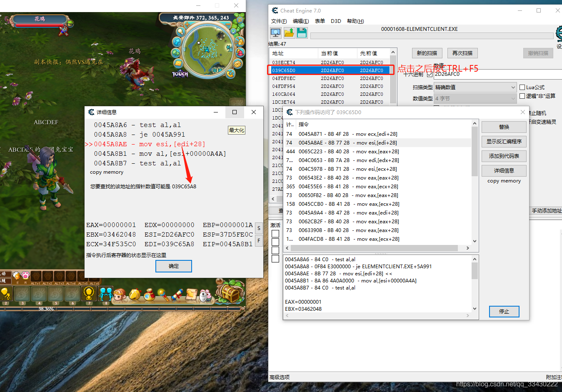The height and width of the screenshot is (392, 562).
Task: Click the overlapping squares icon on minimap title
Action: [240, 20]
